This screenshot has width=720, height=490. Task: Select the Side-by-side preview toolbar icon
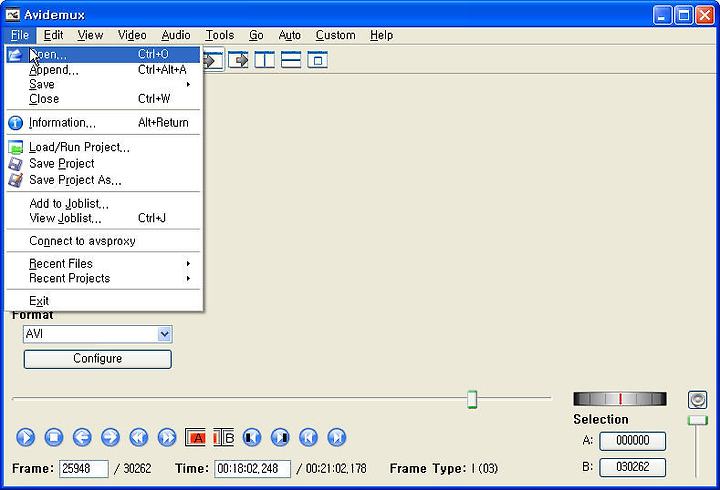265,60
